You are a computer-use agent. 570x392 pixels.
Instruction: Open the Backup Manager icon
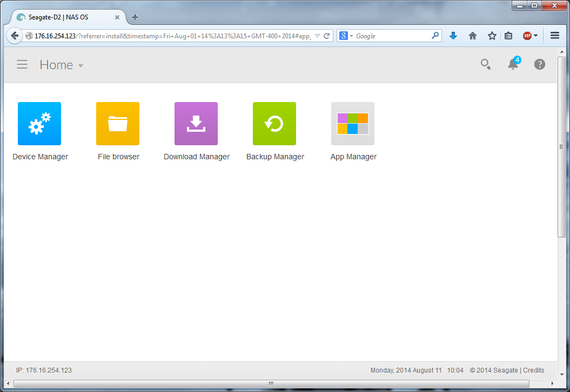(274, 124)
